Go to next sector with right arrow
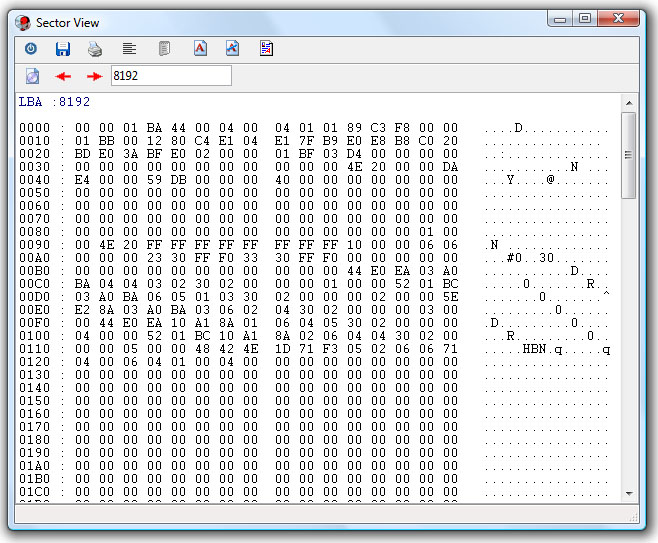 [94, 76]
